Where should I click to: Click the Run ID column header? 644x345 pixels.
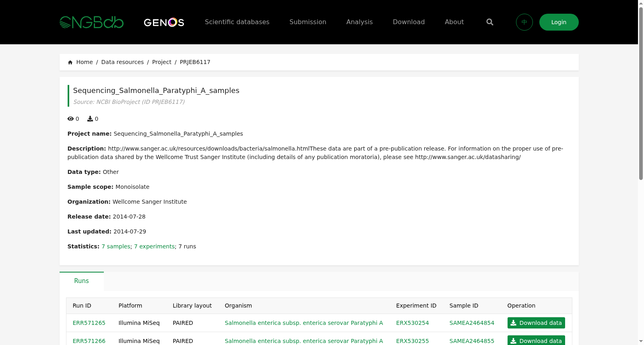[82, 306]
